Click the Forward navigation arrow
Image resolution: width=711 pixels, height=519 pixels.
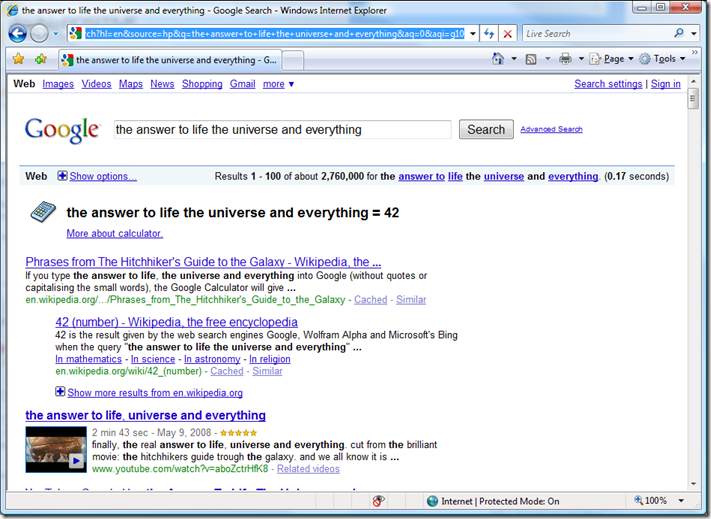pyautogui.click(x=39, y=33)
